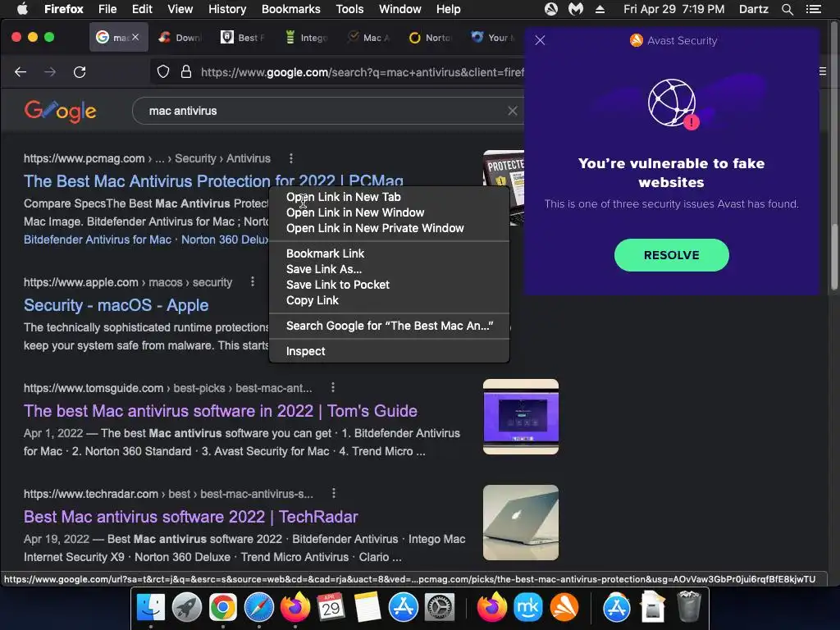
Task: Clear the Google search box with X
Action: [512, 111]
